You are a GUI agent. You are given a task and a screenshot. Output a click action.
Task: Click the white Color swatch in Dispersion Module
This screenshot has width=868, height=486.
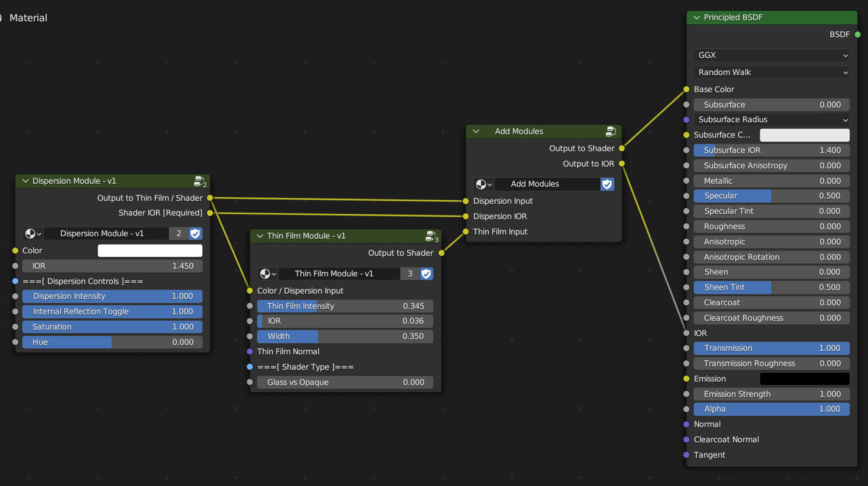tap(150, 251)
